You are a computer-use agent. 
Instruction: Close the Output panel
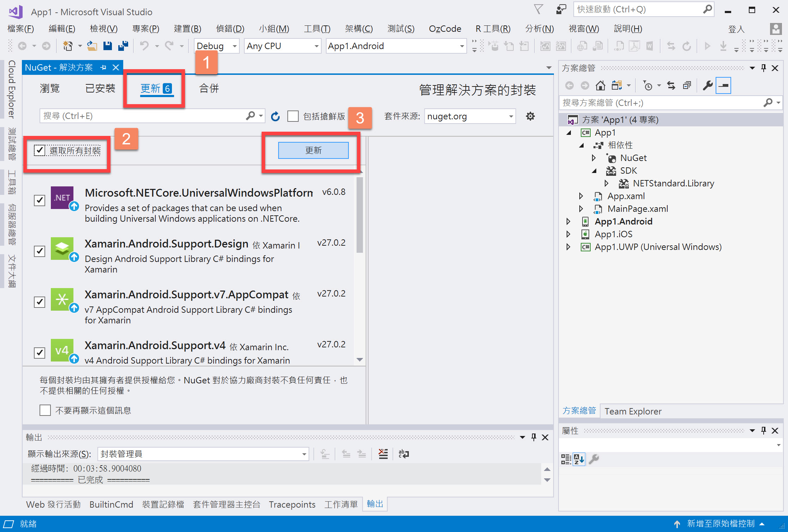pyautogui.click(x=545, y=437)
